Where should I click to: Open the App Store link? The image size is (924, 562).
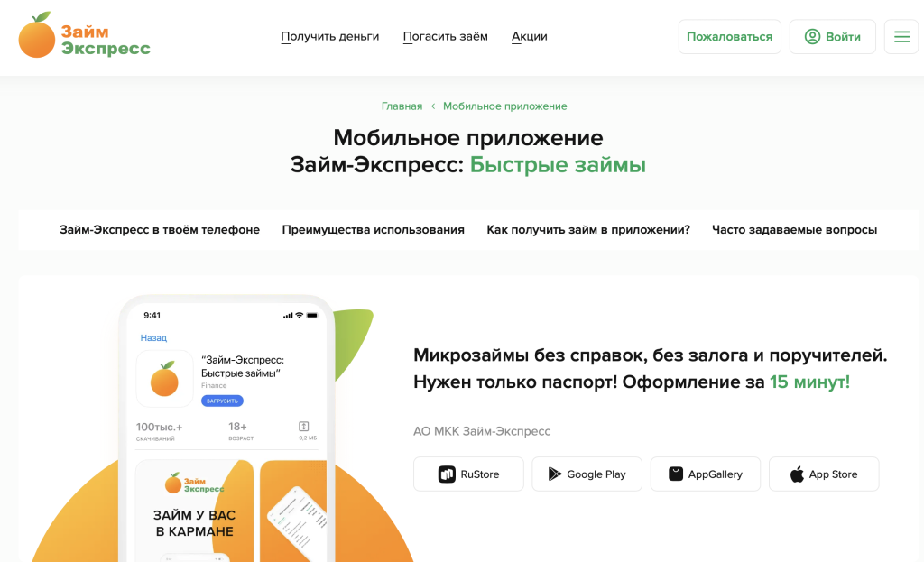(823, 474)
